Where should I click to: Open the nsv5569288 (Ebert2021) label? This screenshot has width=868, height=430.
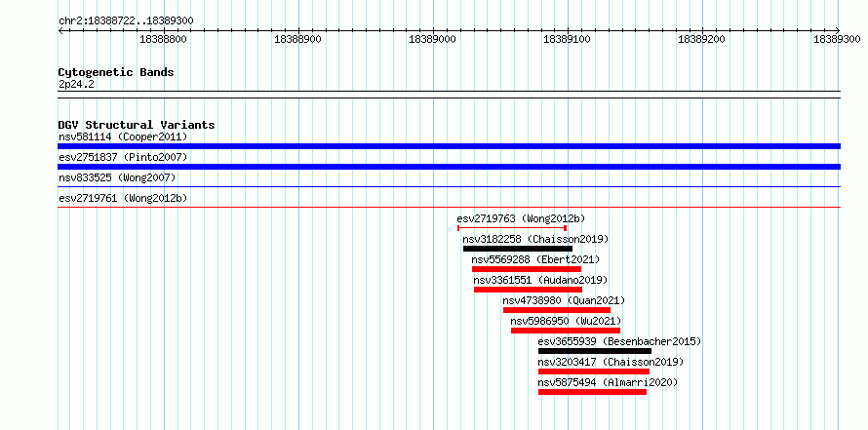(x=535, y=259)
